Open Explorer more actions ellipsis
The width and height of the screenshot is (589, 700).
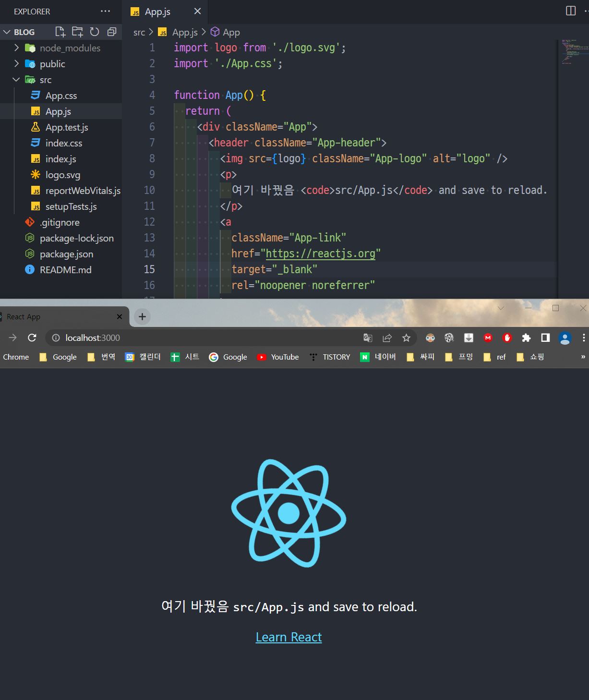point(105,11)
